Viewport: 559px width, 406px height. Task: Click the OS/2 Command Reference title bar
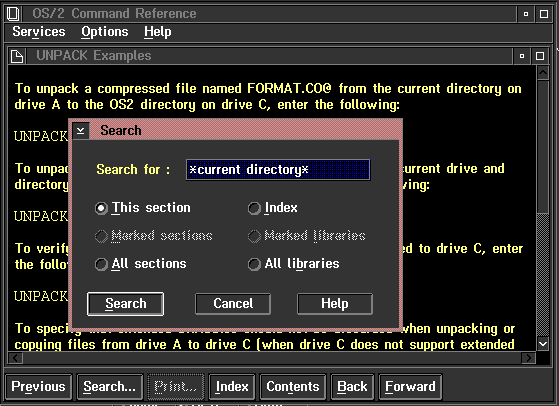pyautogui.click(x=269, y=14)
